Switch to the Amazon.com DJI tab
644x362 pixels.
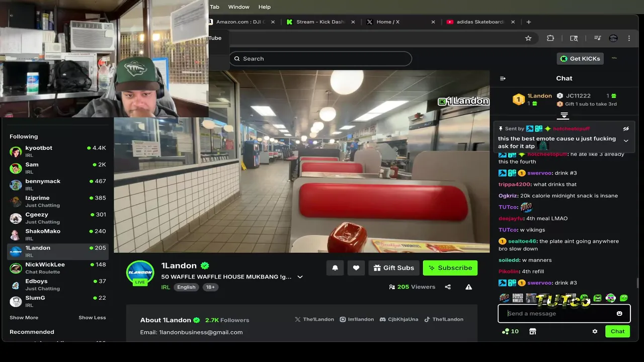tap(242, 22)
